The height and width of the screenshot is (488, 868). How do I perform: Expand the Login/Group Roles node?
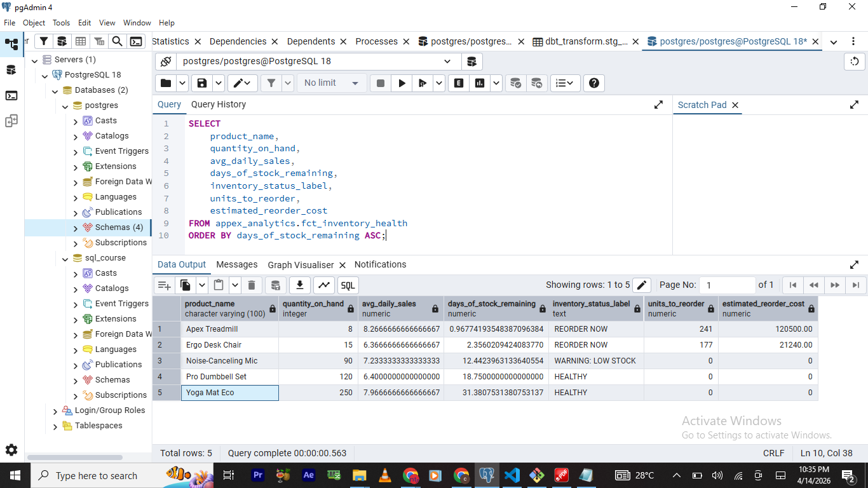(x=55, y=410)
